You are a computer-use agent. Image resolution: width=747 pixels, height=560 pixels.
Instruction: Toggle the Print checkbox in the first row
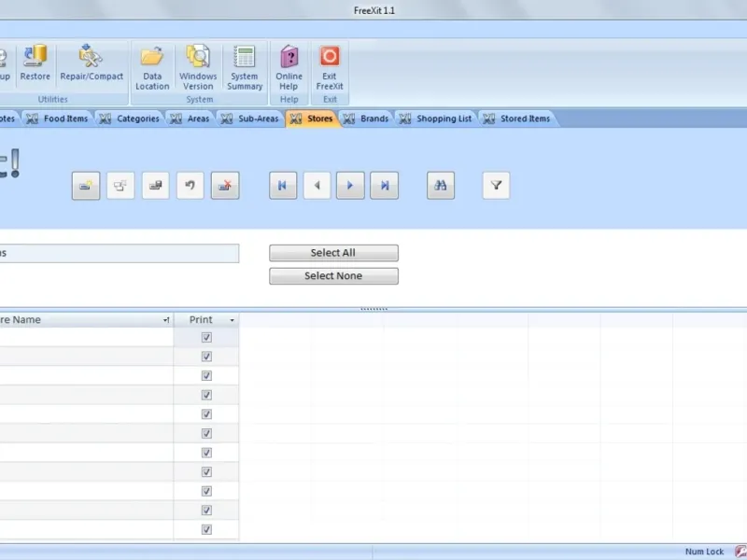206,338
